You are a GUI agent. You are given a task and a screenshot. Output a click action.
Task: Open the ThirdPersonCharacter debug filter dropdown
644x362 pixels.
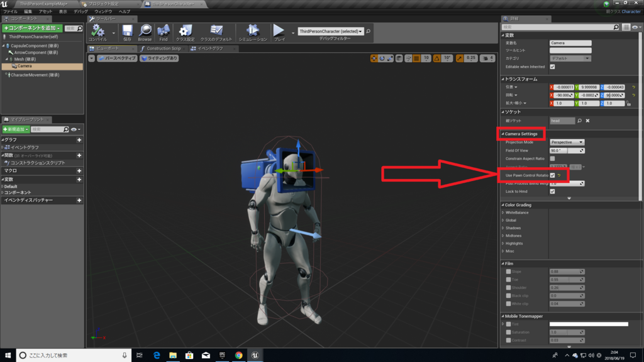331,31
